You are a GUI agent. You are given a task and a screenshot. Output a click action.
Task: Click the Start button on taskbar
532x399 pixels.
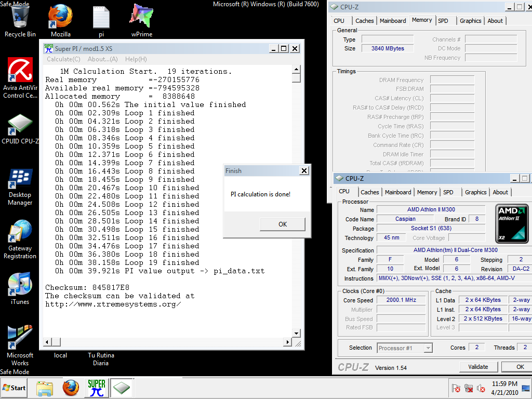[x=14, y=388]
